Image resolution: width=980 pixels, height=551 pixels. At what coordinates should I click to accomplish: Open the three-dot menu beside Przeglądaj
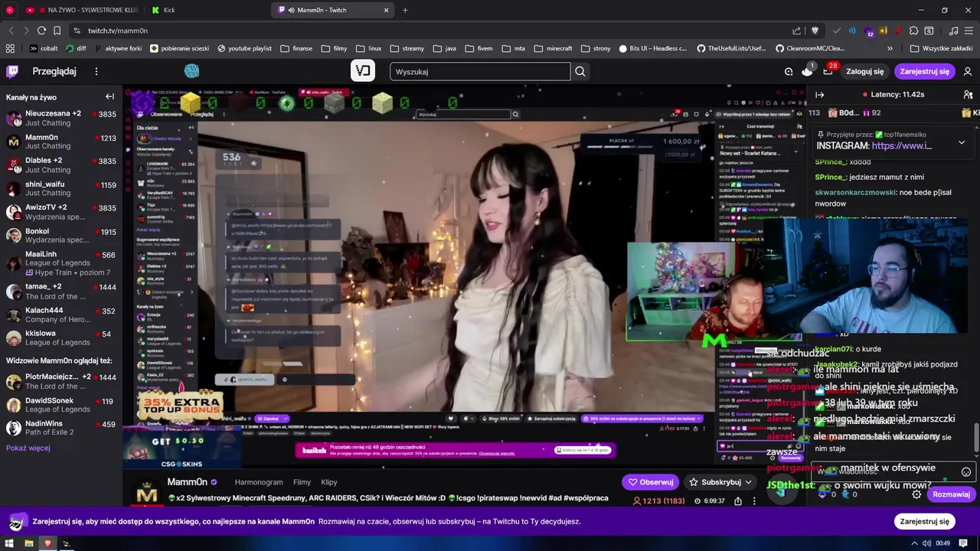[96, 71]
